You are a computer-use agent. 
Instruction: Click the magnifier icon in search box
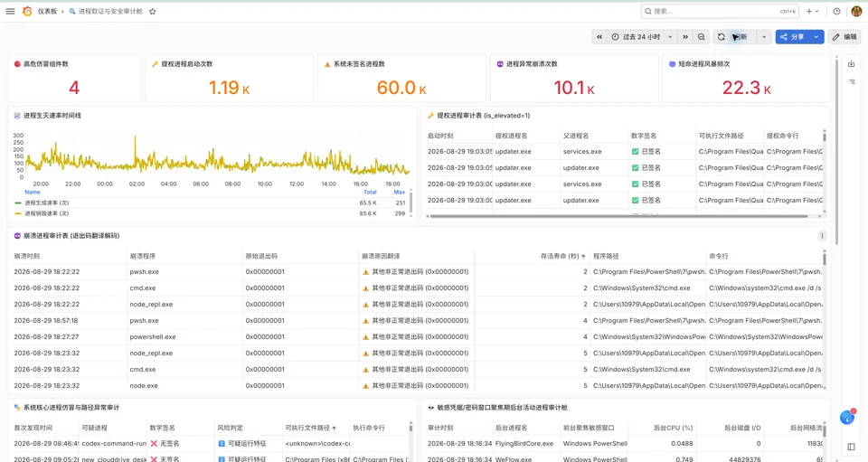pyautogui.click(x=648, y=11)
